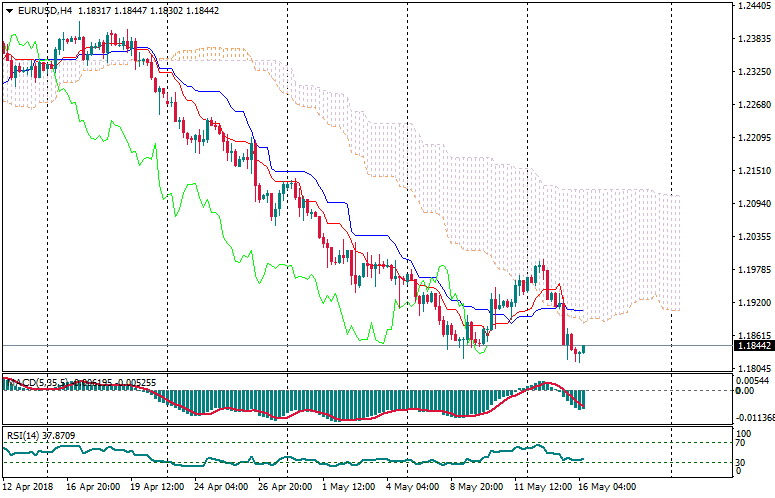
Task: Select the current price tag 1.18442
Action: pyautogui.click(x=752, y=346)
